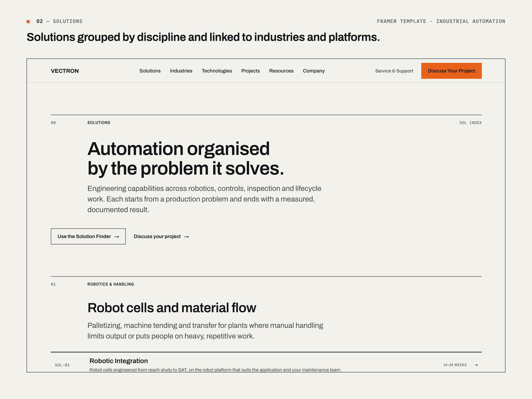This screenshot has width=532, height=399.
Task: Click the SOL-01 code
Action: pos(62,365)
